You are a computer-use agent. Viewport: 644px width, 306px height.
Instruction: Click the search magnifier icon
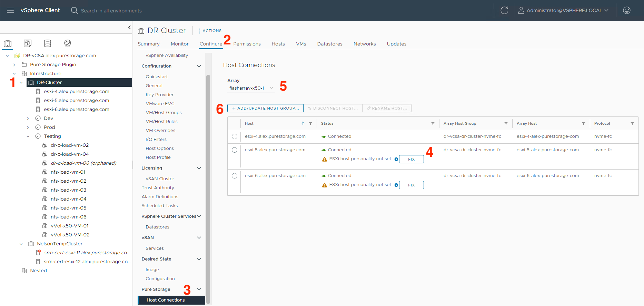pyautogui.click(x=74, y=10)
